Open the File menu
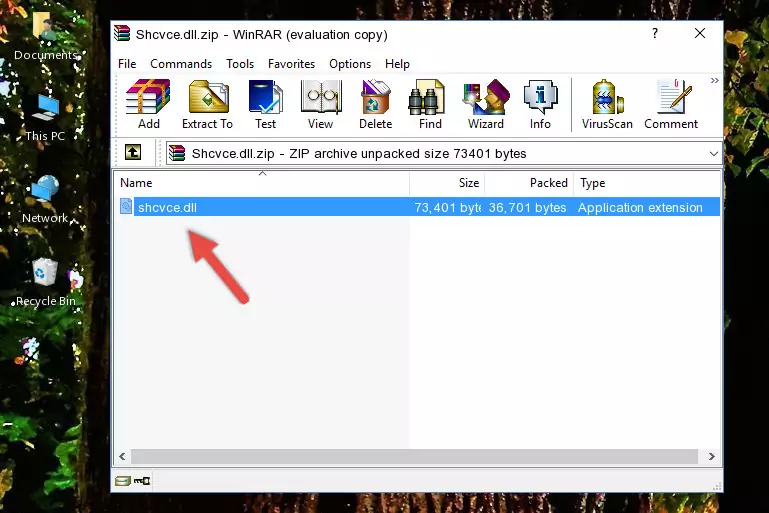This screenshot has height=513, width=769. coord(127,64)
